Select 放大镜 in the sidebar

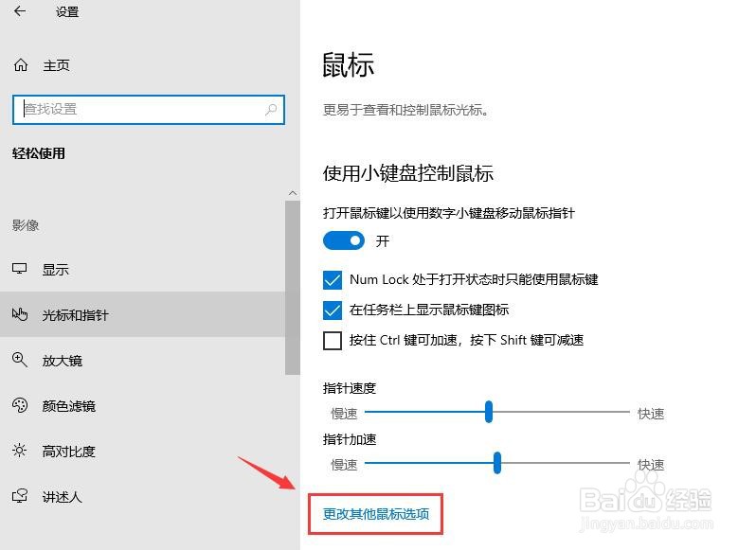click(143, 360)
